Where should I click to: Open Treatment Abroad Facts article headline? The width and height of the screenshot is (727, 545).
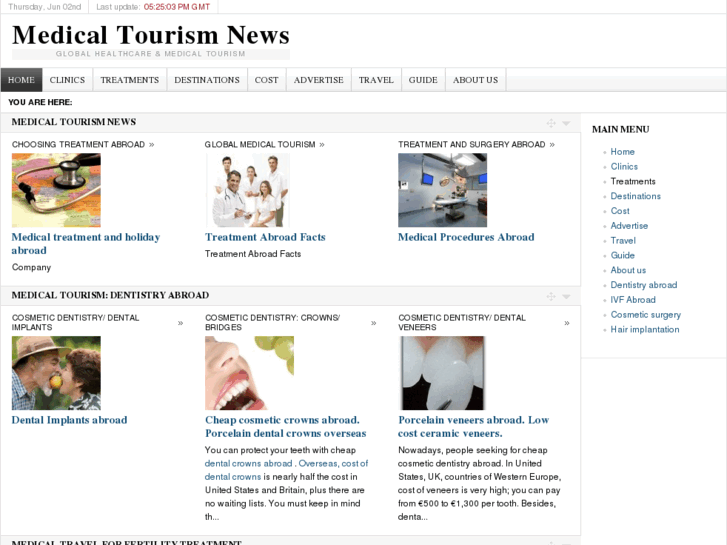(x=265, y=237)
